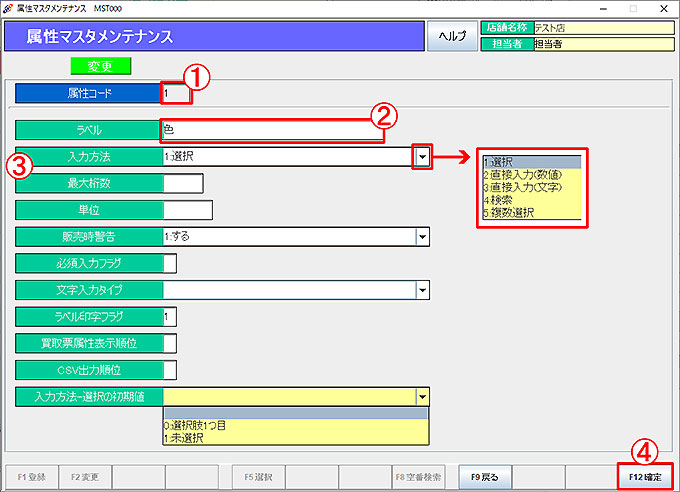Click the 属性コード label
680x492 pixels.
tap(88, 93)
